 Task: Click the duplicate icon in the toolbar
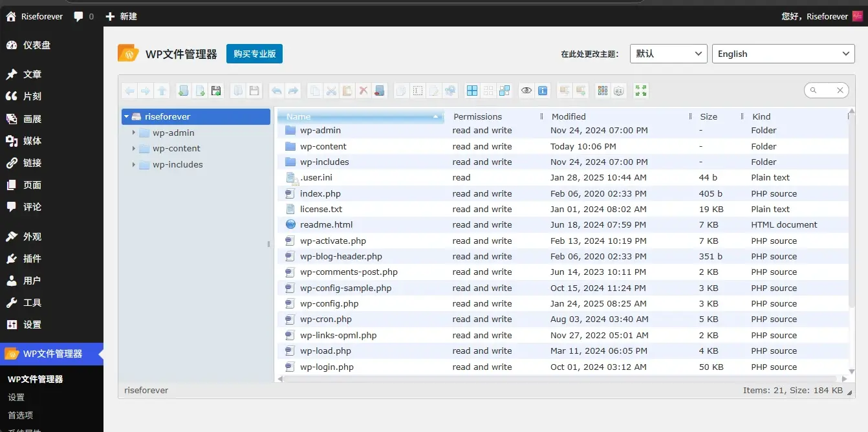(401, 91)
